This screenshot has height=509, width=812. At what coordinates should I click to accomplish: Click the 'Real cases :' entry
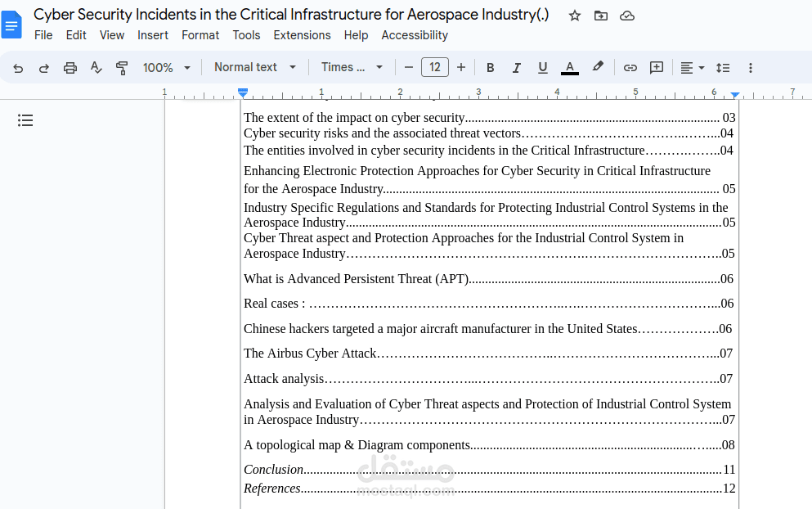pyautogui.click(x=489, y=304)
